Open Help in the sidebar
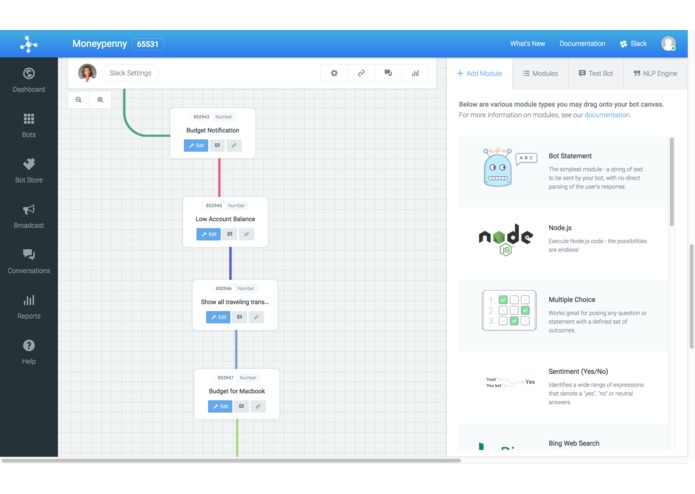Viewport: 695px width, 494px height. pyautogui.click(x=29, y=352)
